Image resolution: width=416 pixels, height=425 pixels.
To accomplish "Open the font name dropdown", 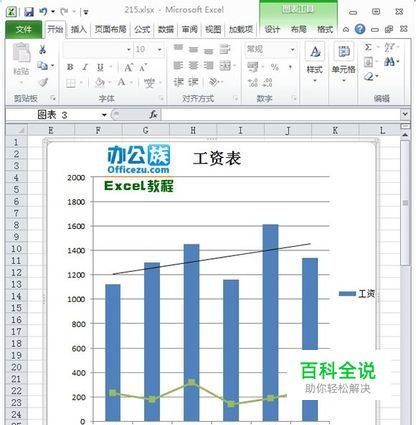I will (129, 50).
